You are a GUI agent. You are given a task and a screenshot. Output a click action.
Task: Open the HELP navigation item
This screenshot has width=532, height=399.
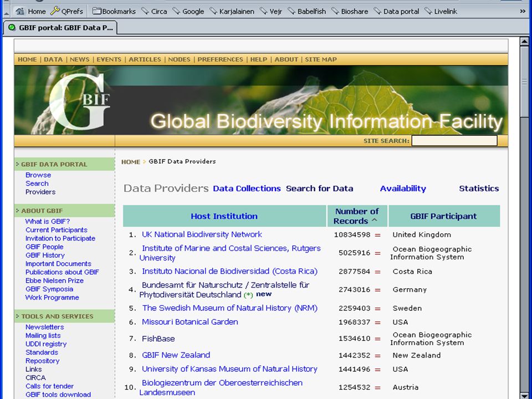point(259,59)
